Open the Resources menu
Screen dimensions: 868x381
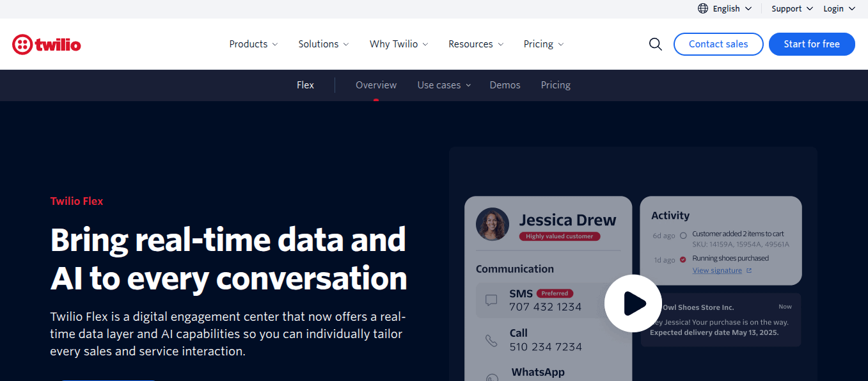476,44
